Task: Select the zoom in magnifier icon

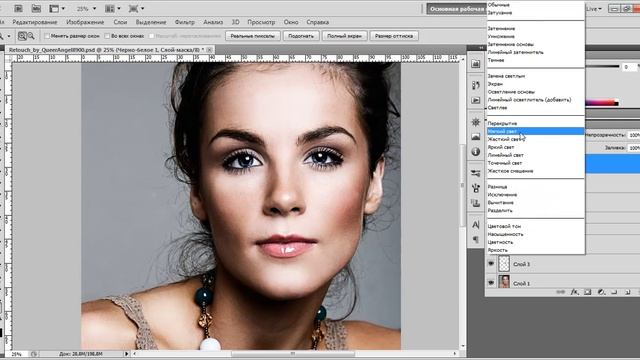Action: (22, 36)
